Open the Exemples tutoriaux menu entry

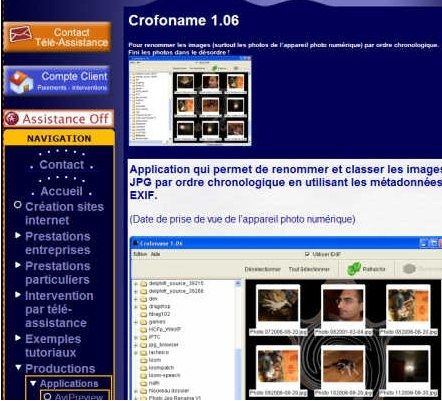[53, 346]
